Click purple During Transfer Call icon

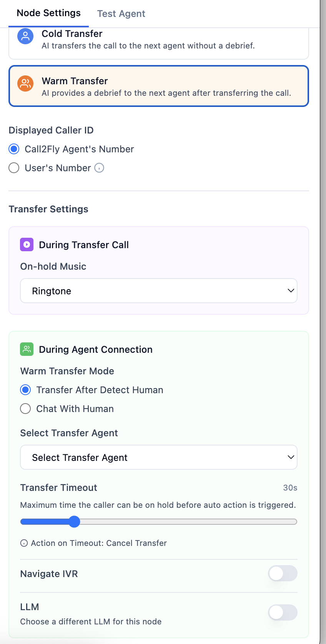27,244
